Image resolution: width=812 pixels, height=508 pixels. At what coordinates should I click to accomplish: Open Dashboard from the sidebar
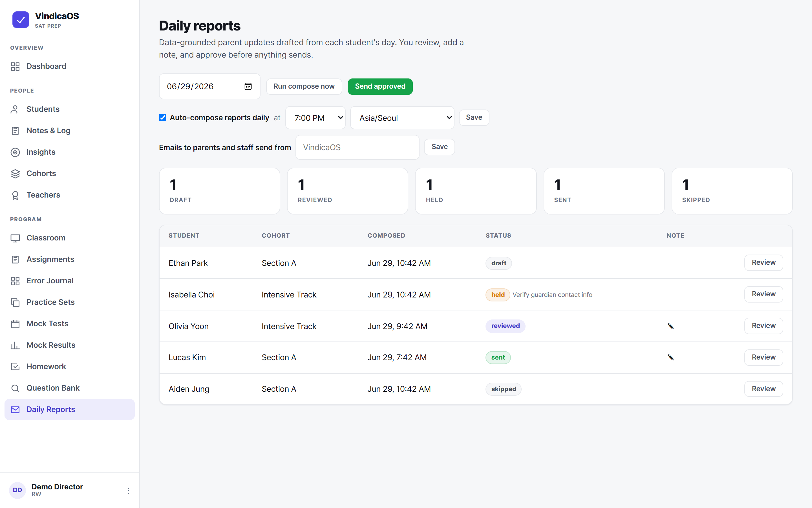(x=69, y=66)
